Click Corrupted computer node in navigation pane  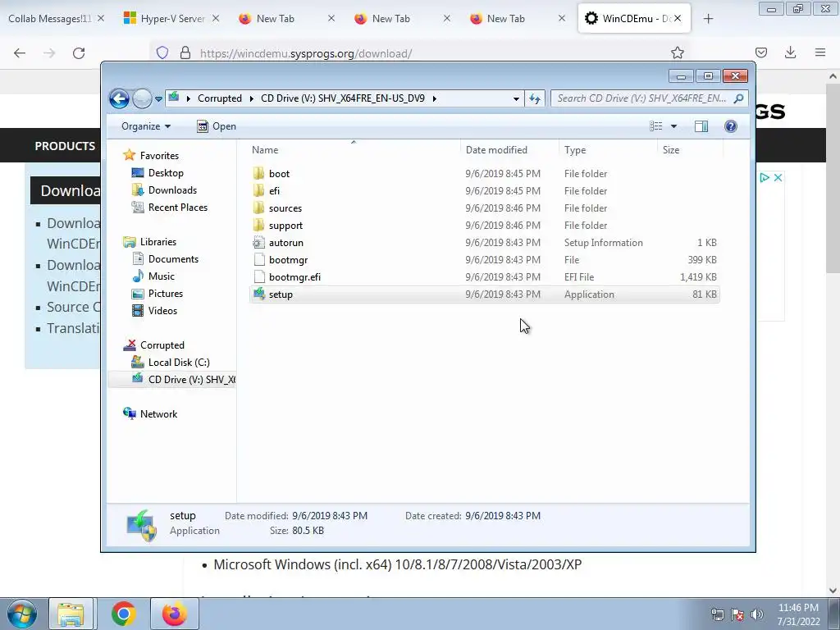coord(162,345)
